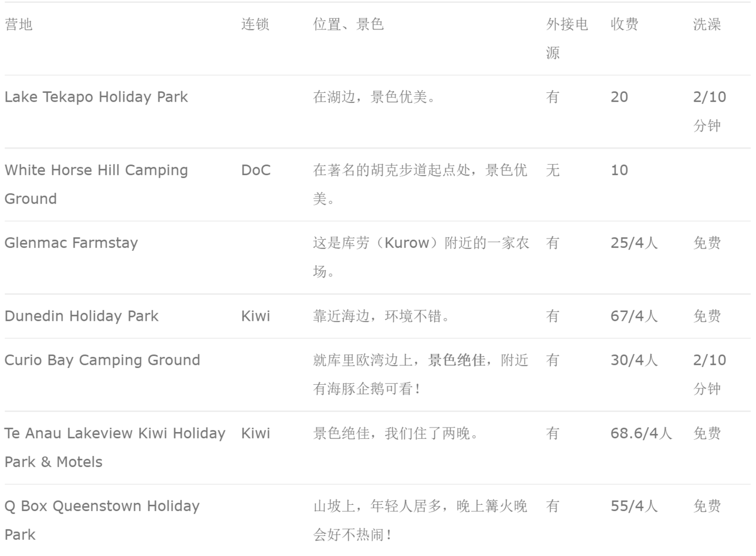Click the 连锁 column header
The image size is (756, 556).
[x=255, y=24]
